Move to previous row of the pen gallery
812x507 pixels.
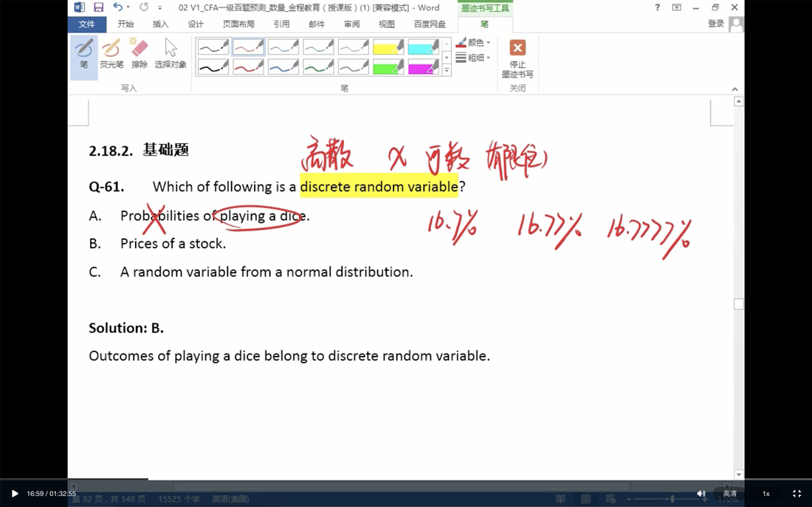click(447, 44)
